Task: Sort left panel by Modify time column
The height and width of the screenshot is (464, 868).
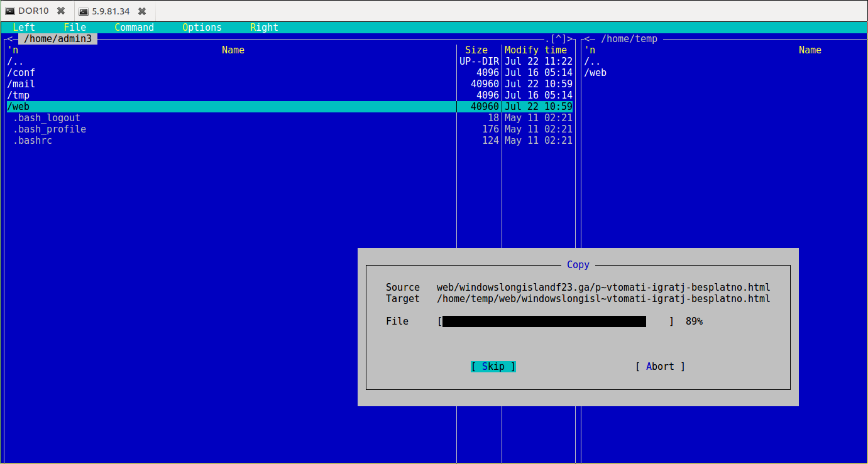Action: tap(536, 50)
